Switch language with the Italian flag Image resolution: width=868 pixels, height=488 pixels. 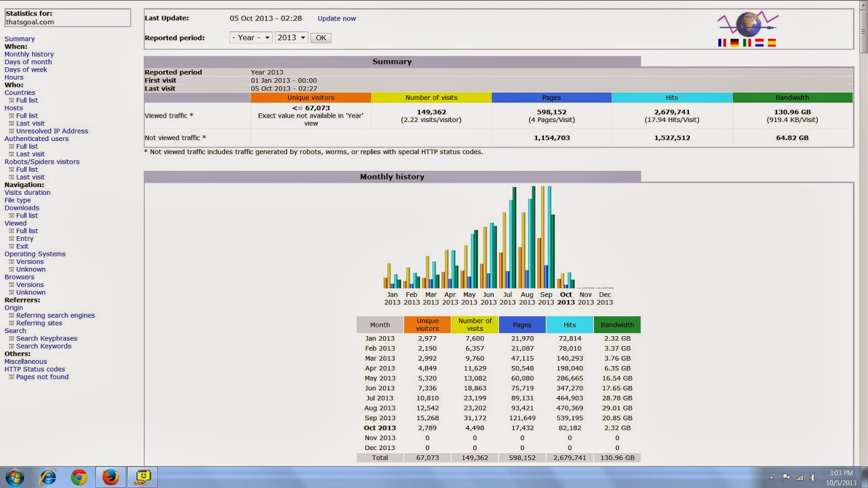pos(747,43)
